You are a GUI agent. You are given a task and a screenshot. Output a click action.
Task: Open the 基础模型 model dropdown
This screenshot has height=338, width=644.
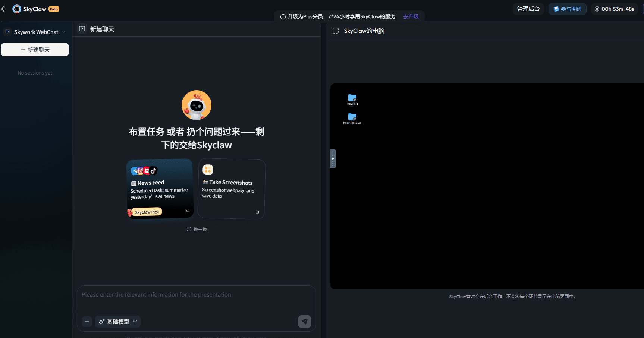click(x=118, y=322)
